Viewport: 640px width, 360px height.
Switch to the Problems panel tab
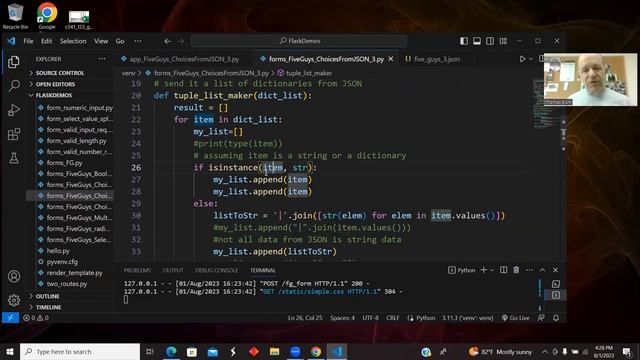pos(137,270)
